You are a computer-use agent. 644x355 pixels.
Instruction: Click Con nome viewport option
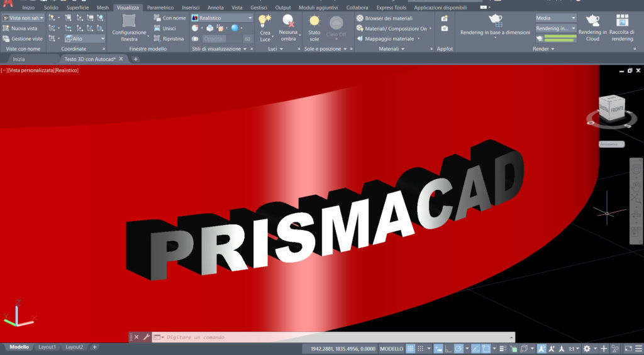[x=170, y=18]
